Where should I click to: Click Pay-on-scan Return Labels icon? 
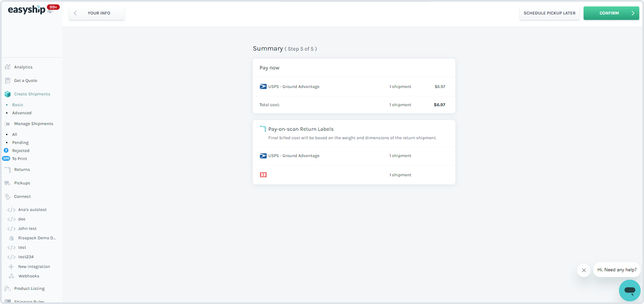coord(263,129)
